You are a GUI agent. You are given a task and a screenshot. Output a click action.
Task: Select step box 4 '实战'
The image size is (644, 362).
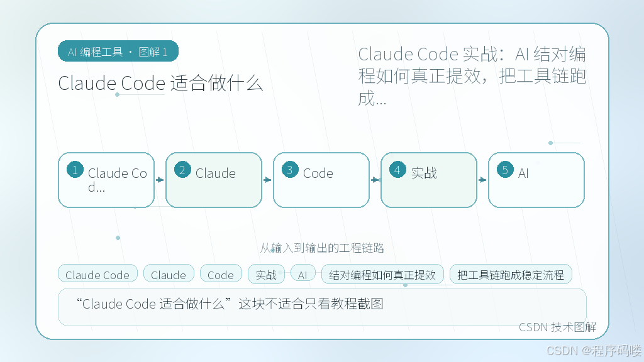click(x=429, y=180)
